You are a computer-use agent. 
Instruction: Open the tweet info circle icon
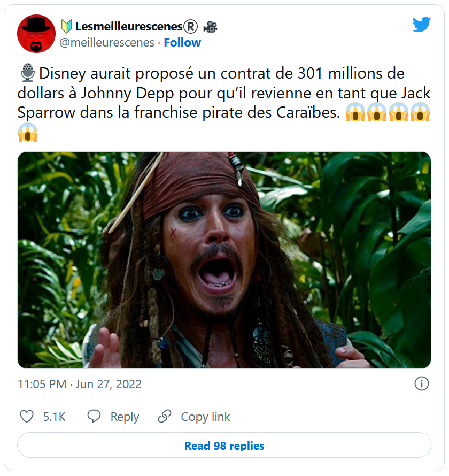tap(422, 383)
